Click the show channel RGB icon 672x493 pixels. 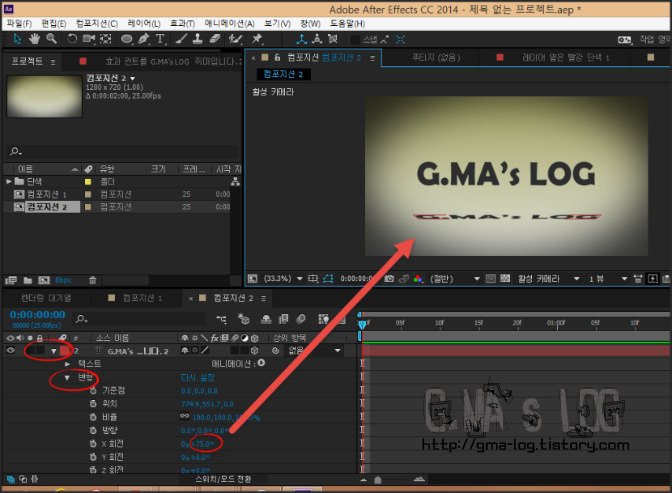[x=418, y=279]
